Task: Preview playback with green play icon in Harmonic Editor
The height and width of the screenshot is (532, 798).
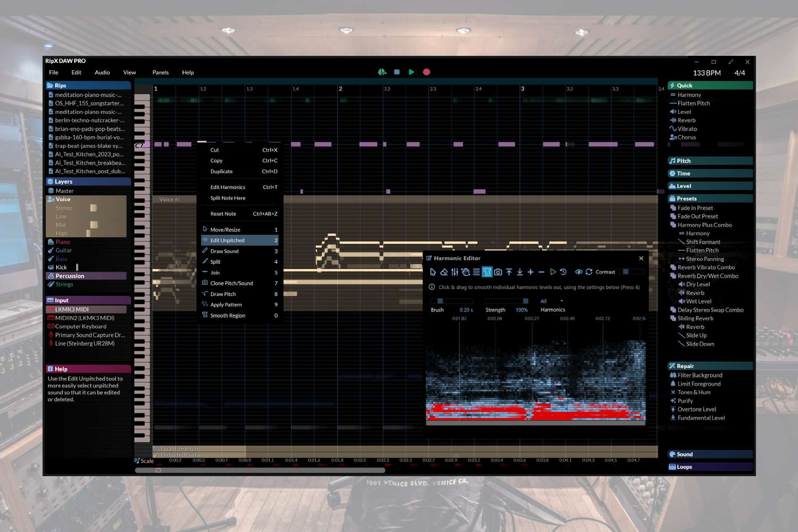Action: coord(552,272)
